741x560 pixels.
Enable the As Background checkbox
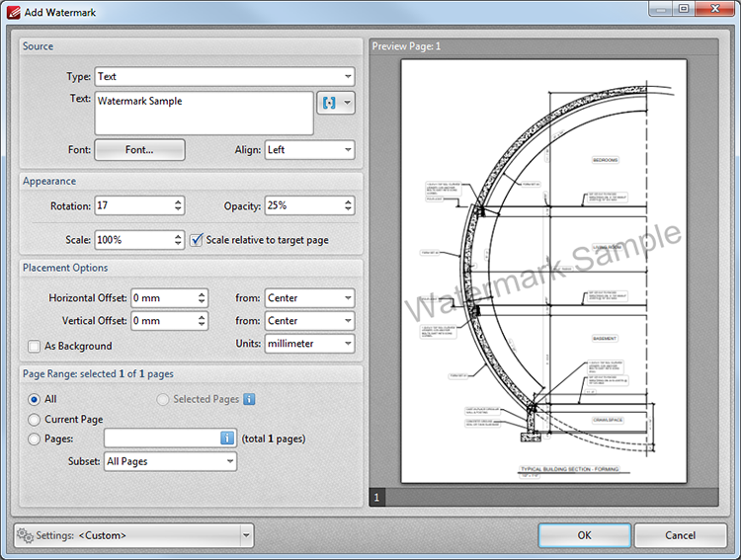click(34, 347)
